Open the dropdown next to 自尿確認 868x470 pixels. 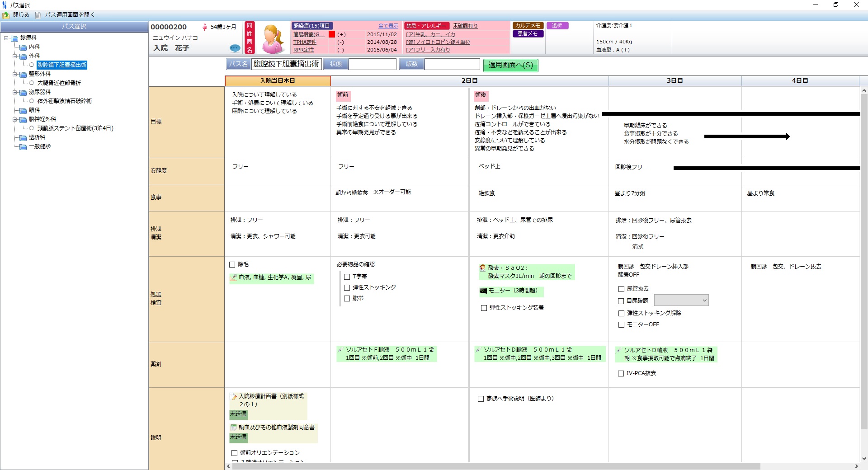pos(704,301)
